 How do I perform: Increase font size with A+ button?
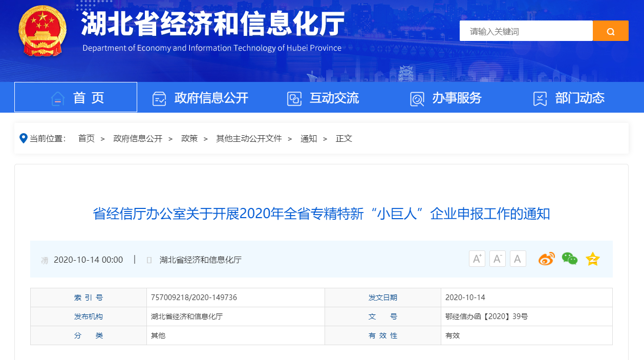click(x=477, y=259)
